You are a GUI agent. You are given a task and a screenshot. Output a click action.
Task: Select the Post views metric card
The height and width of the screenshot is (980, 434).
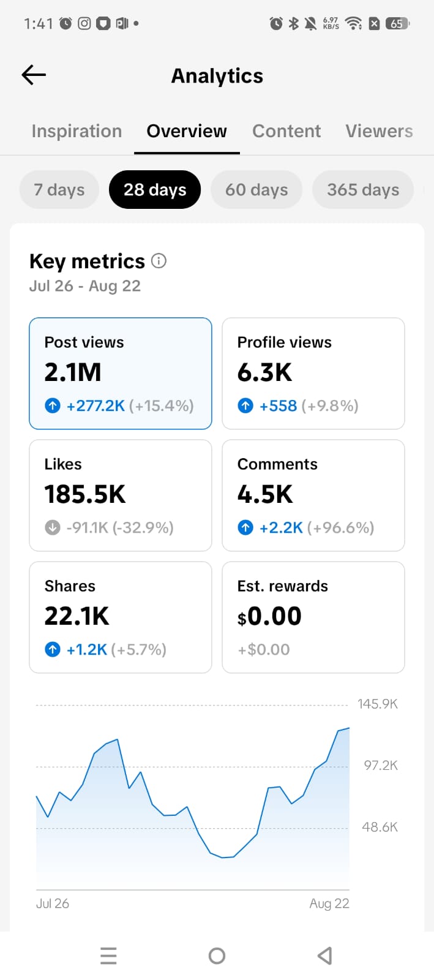click(121, 374)
